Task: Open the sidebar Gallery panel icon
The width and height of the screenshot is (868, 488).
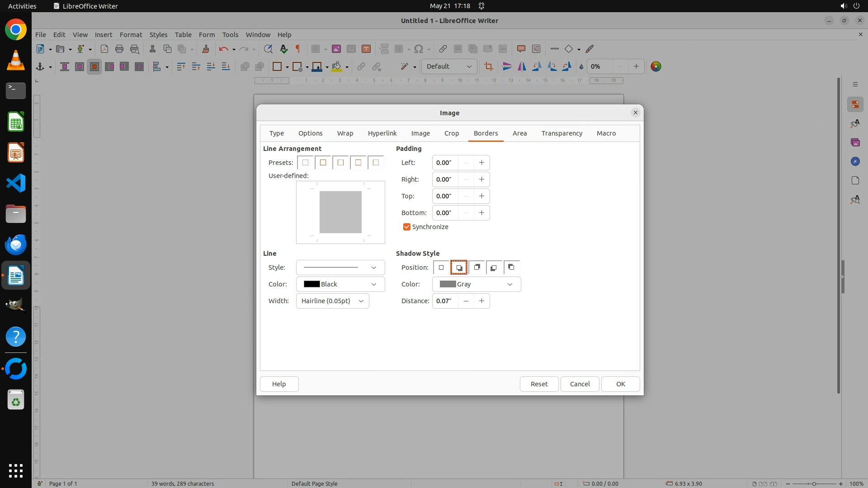Action: tap(855, 143)
